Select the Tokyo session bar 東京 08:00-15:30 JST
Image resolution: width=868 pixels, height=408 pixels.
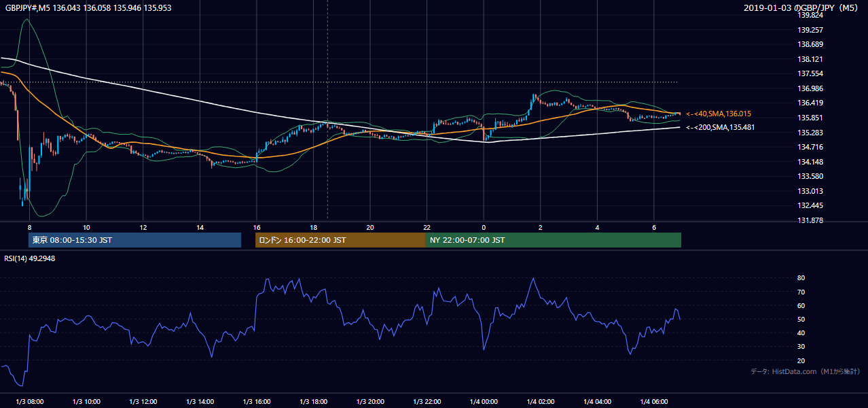click(134, 240)
